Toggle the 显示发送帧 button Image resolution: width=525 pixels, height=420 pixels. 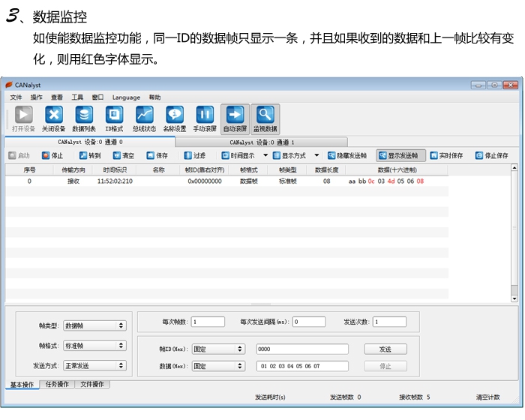click(x=401, y=156)
